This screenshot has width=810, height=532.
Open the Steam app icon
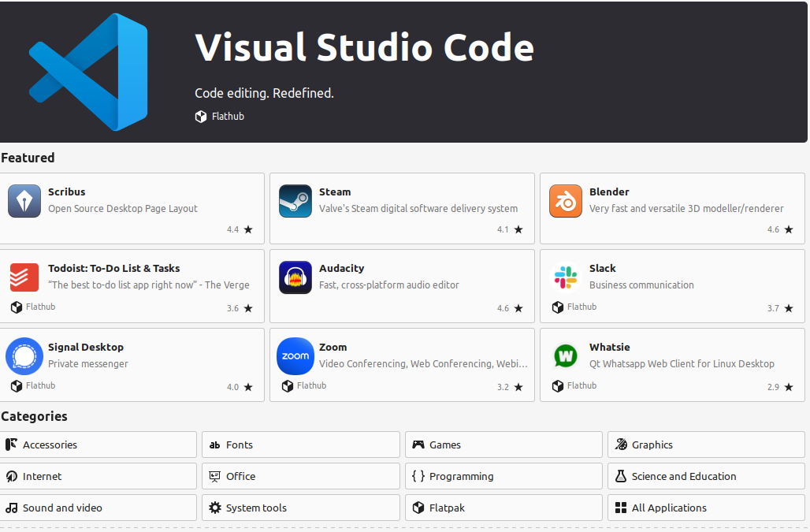[295, 201]
